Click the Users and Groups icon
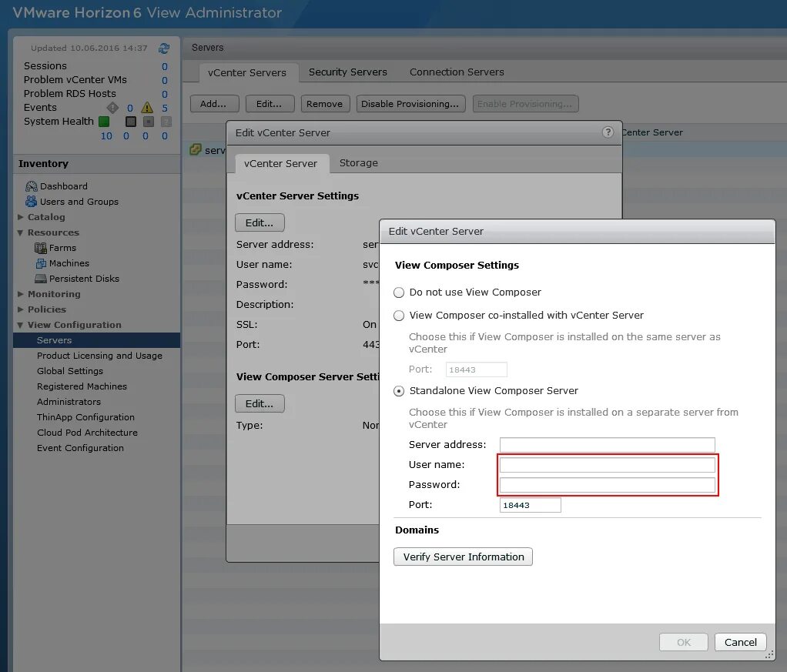This screenshot has height=672, width=787. coord(31,201)
